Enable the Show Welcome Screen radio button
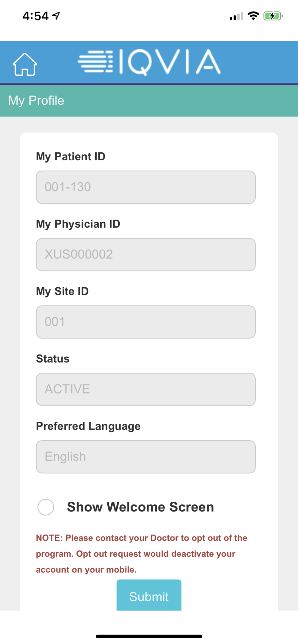Image resolution: width=298 pixels, height=644 pixels. tap(46, 507)
